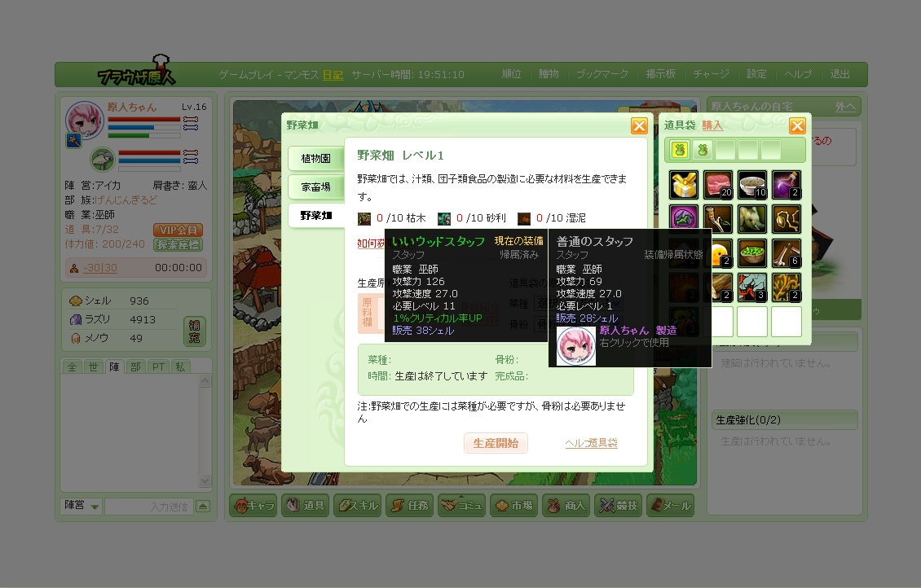Open the 陣営 chat channel dropdown
Image resolution: width=921 pixels, height=588 pixels.
[82, 505]
